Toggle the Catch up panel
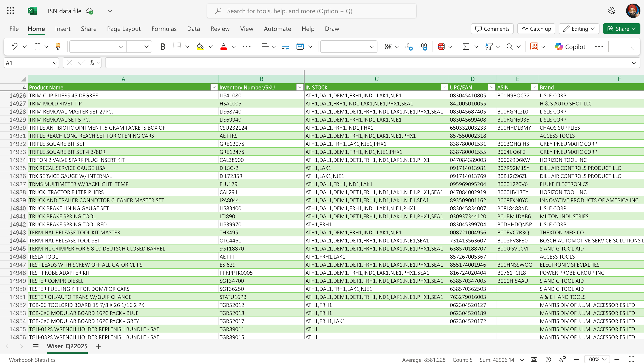The width and height of the screenshot is (644, 364). [x=536, y=28]
